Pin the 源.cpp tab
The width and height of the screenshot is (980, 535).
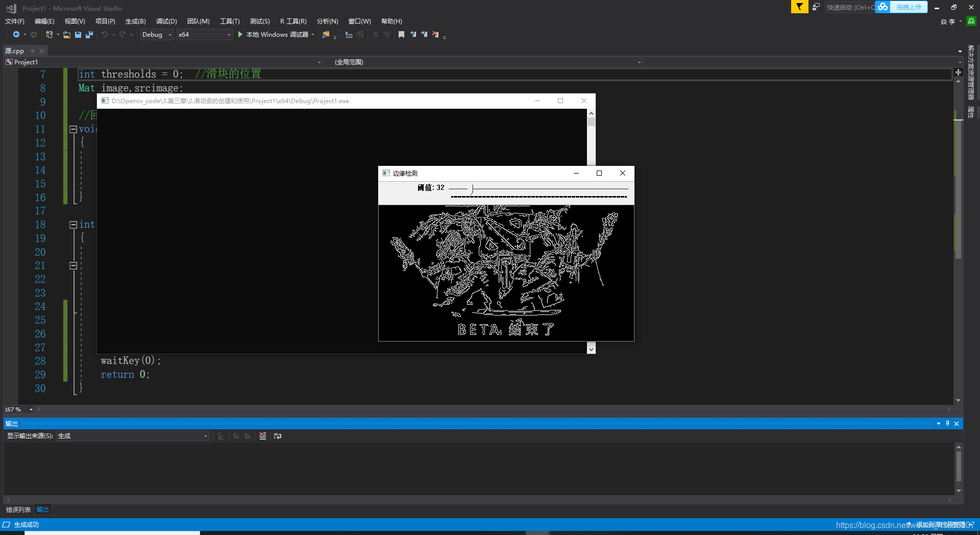coord(33,51)
